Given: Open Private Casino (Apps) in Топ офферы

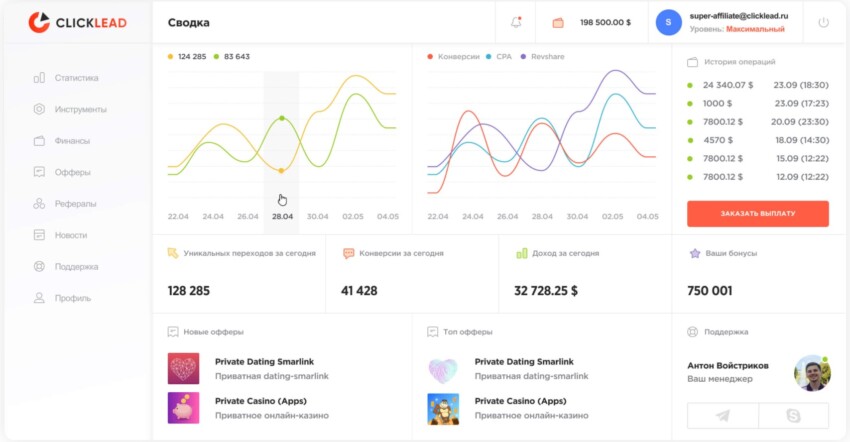Looking at the screenshot, I should tap(520, 401).
